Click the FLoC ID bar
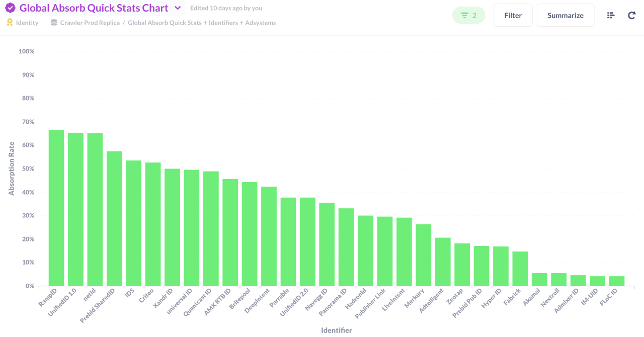Screen dimensions: 644x337 pyautogui.click(x=616, y=281)
